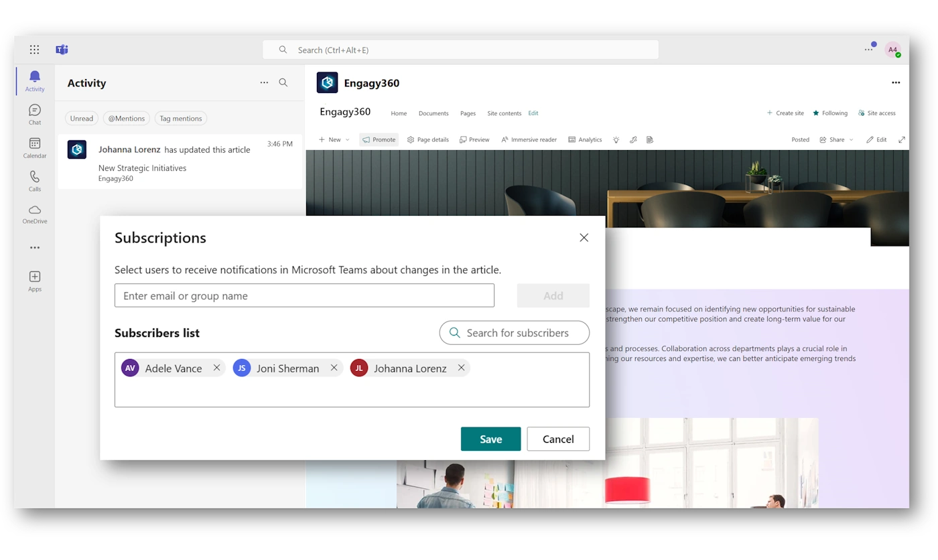This screenshot has width=938, height=560.
Task: Click the app launcher waffle icon
Action: [35, 50]
